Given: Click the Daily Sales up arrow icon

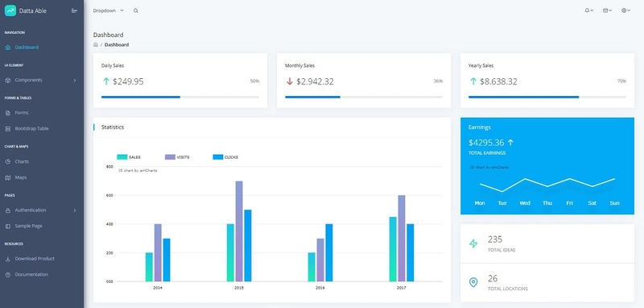Looking at the screenshot, I should point(106,81).
